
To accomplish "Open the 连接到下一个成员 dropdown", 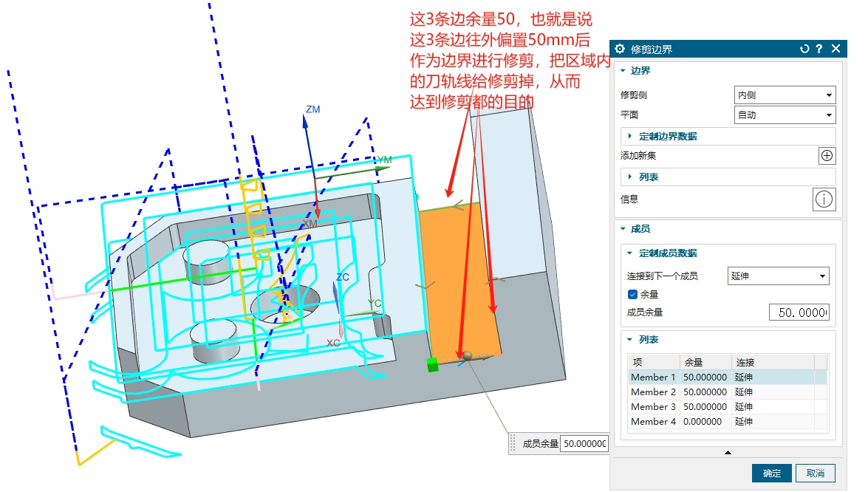I will click(778, 276).
